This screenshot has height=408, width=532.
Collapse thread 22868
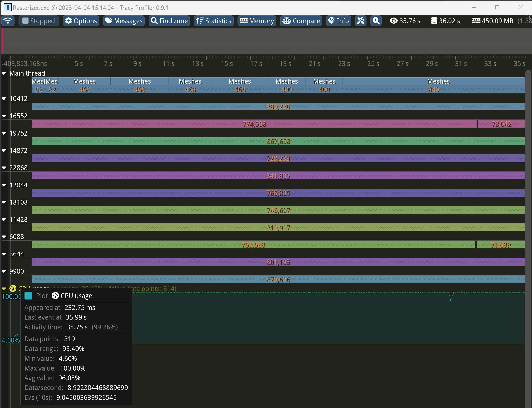[4, 168]
